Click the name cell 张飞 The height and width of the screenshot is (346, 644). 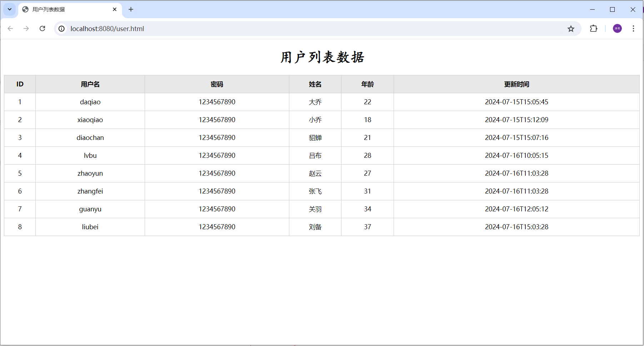point(315,191)
